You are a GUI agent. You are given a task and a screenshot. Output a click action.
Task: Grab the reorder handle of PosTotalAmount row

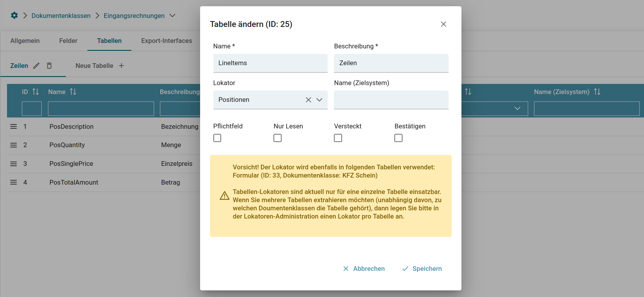[x=14, y=182]
